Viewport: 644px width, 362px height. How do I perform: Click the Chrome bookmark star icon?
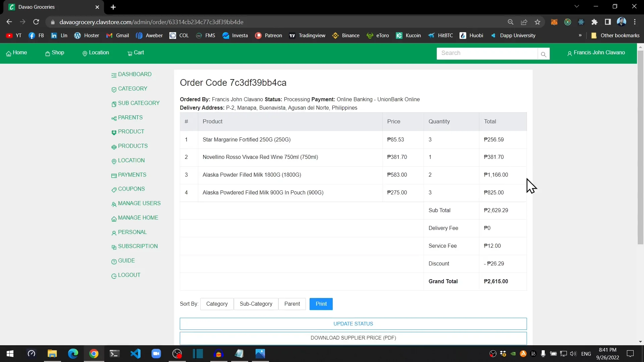point(538,22)
